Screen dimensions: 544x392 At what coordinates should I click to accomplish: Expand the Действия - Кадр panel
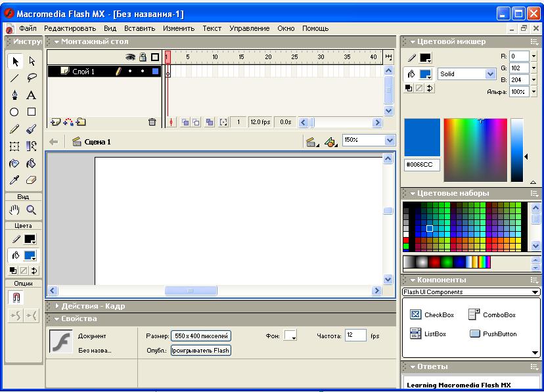click(57, 306)
